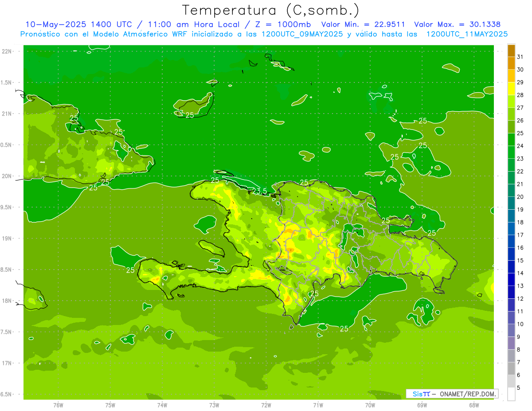Click the "8" value on the color scale
Image resolution: width=532 pixels, height=411 pixels.
[518, 349]
